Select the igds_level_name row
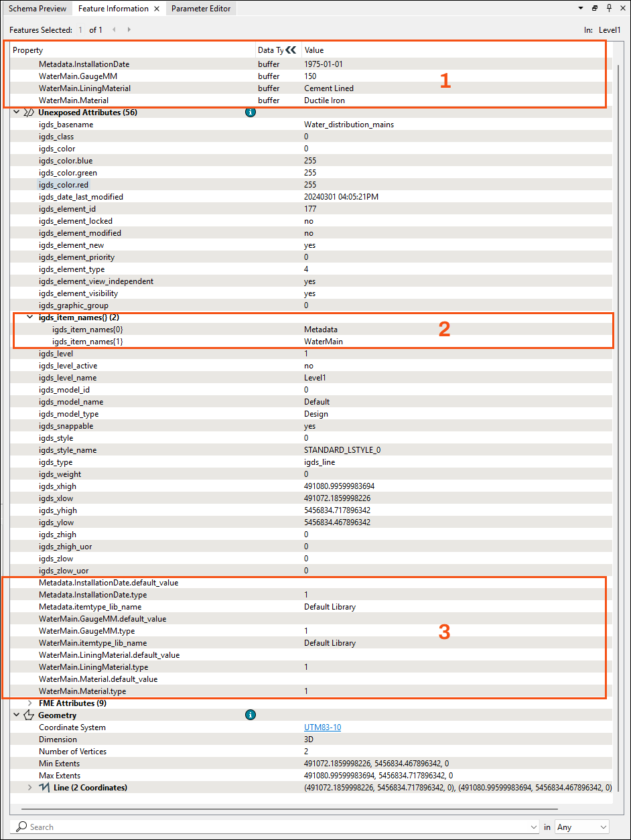 (x=311, y=378)
